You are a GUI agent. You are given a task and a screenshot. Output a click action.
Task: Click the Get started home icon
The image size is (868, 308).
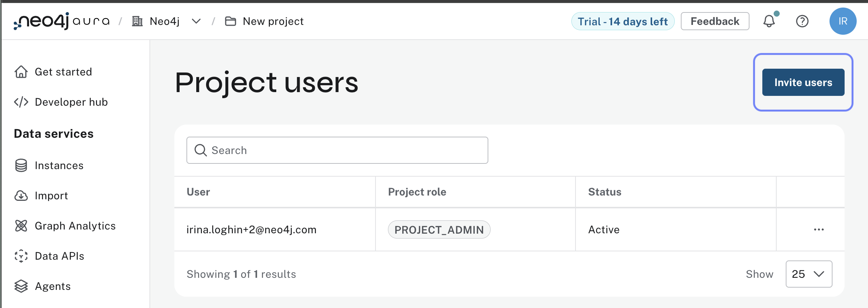tap(21, 72)
